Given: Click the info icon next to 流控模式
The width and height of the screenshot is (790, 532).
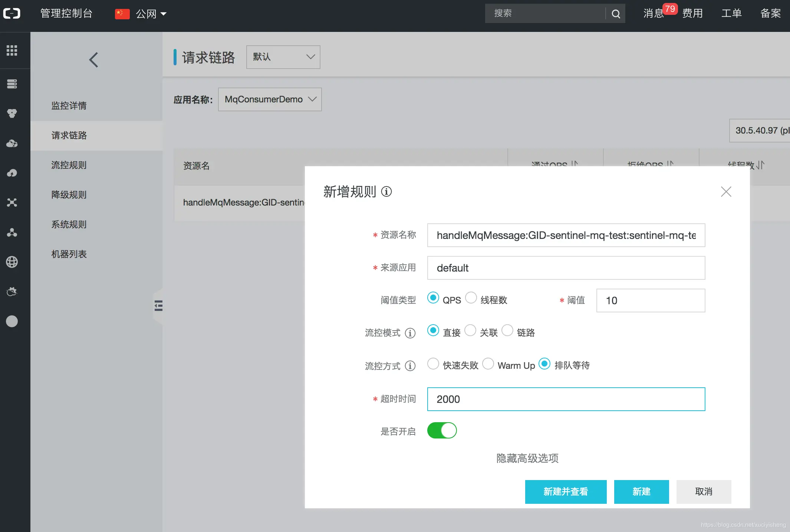Looking at the screenshot, I should tap(410, 333).
